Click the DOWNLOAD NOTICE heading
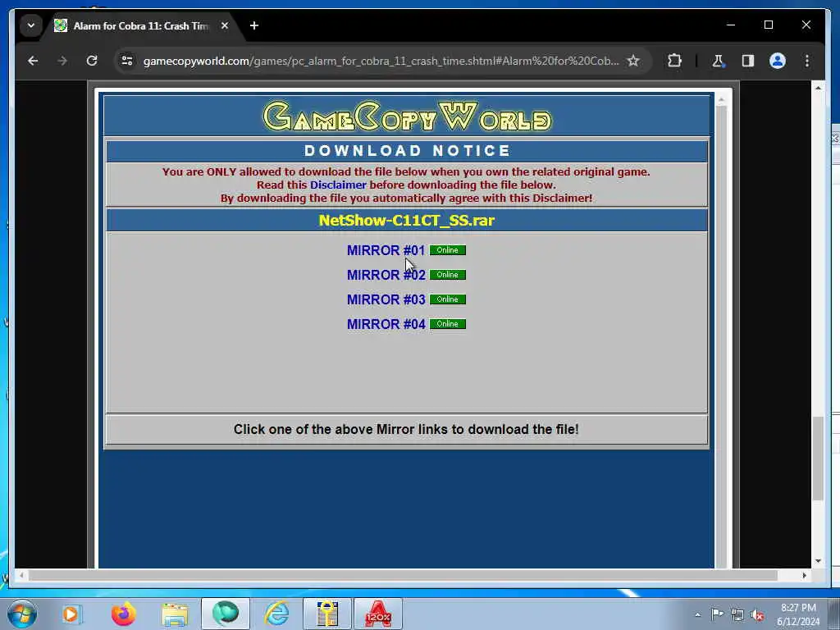The width and height of the screenshot is (840, 630). [407, 151]
